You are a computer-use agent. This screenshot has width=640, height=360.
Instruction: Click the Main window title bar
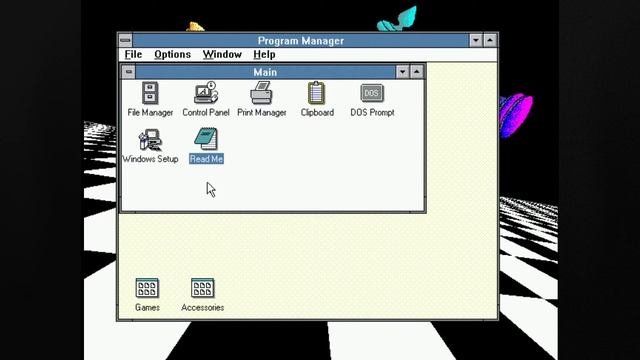click(x=265, y=72)
